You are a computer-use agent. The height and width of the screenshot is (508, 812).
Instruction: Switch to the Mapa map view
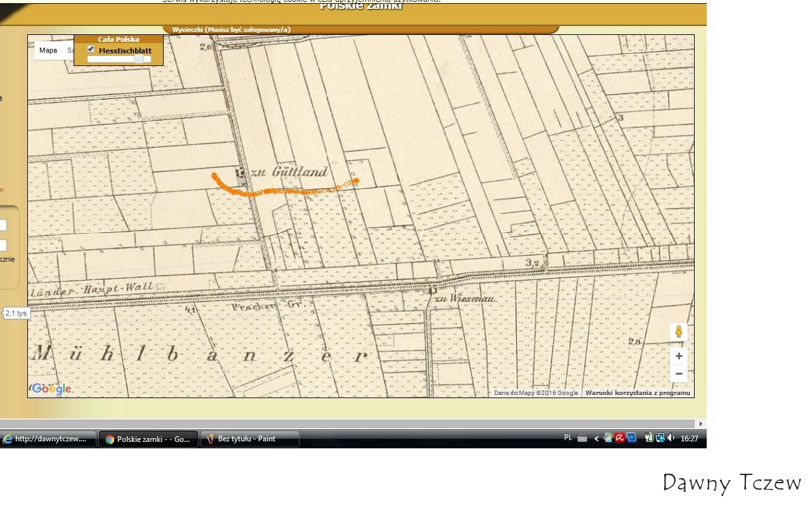click(48, 50)
